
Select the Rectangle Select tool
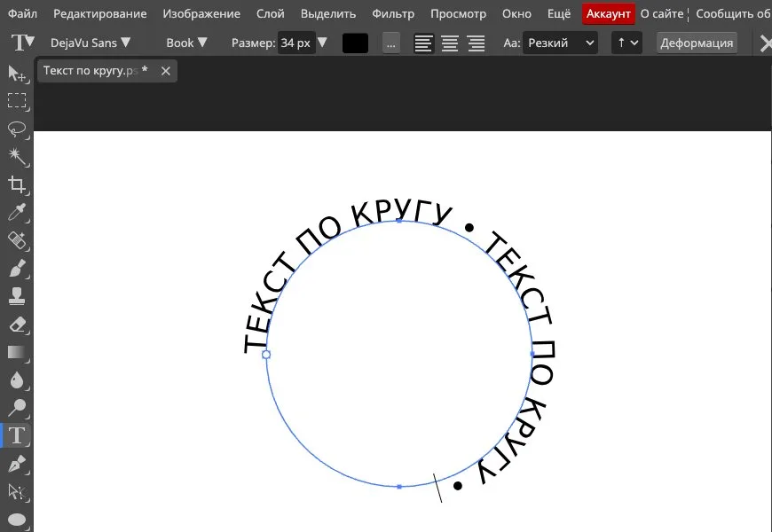coord(17,101)
